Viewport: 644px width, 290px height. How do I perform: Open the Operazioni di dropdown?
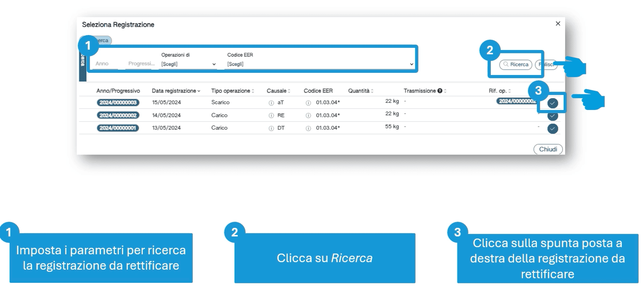pos(188,64)
